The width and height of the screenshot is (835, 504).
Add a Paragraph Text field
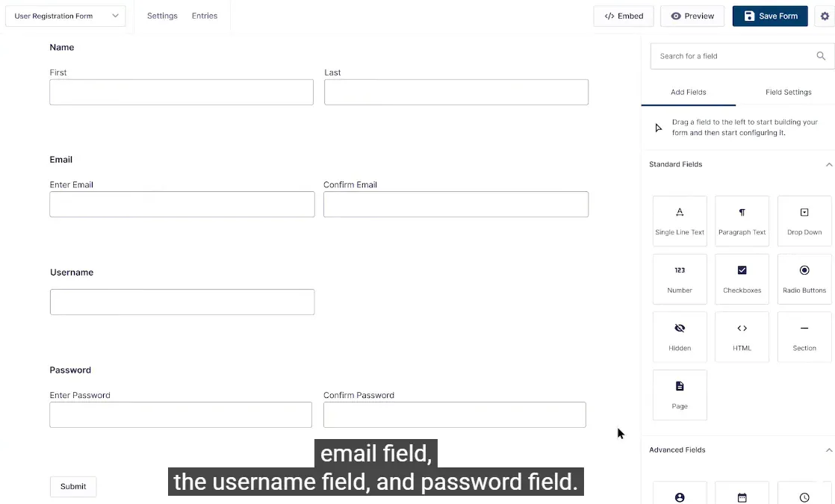(742, 221)
